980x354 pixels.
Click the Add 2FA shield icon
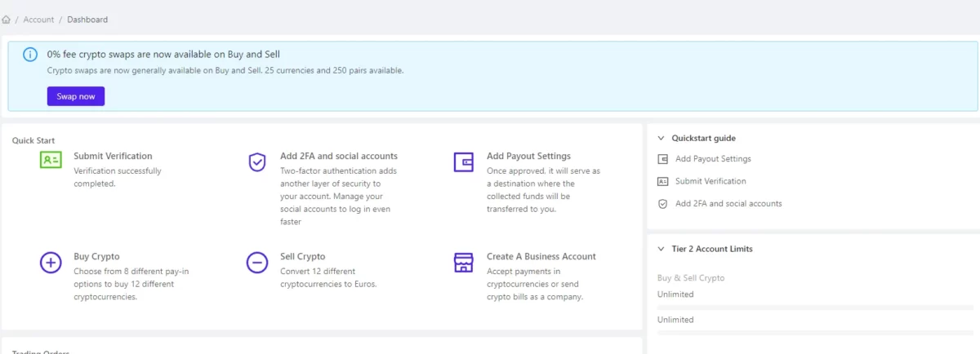(257, 162)
